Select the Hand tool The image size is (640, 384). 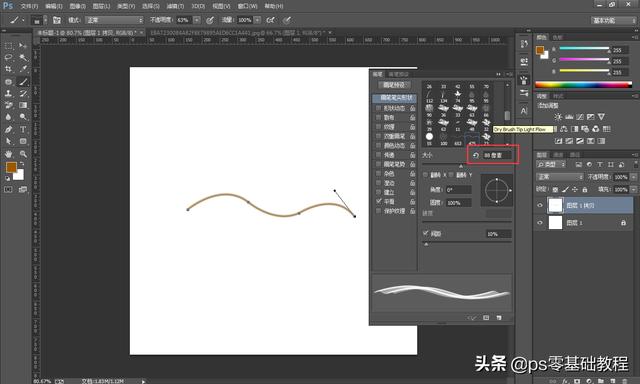(x=9, y=154)
